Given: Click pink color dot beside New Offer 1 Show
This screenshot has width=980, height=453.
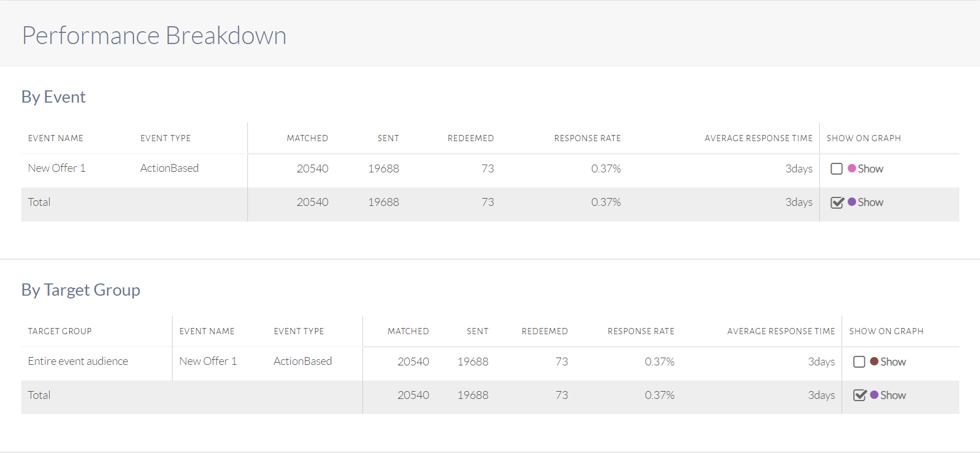Looking at the screenshot, I should click(x=852, y=168).
